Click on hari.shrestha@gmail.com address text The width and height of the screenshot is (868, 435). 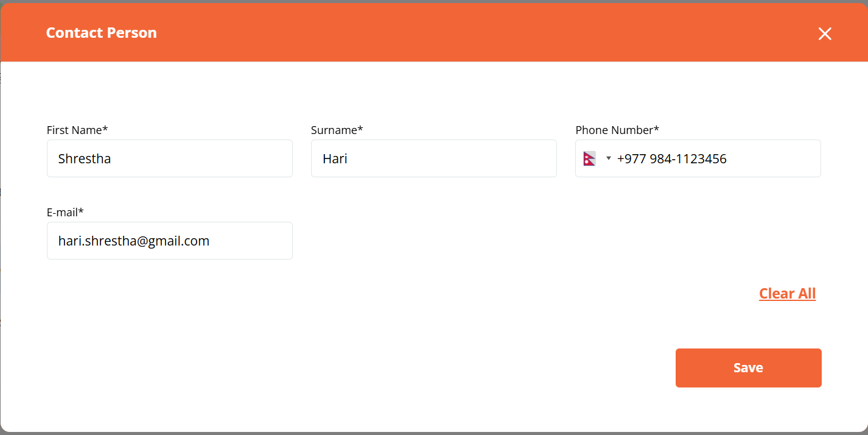point(134,241)
